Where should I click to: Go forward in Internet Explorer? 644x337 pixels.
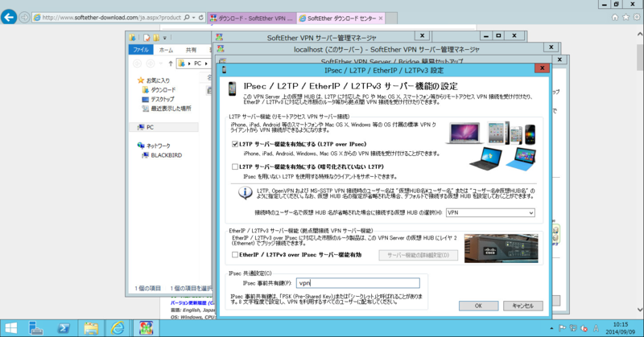[24, 18]
